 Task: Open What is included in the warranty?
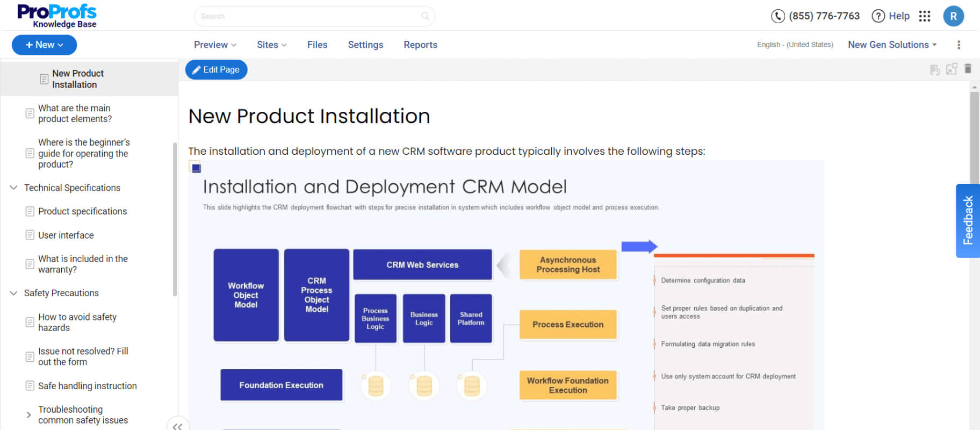pyautogui.click(x=83, y=264)
